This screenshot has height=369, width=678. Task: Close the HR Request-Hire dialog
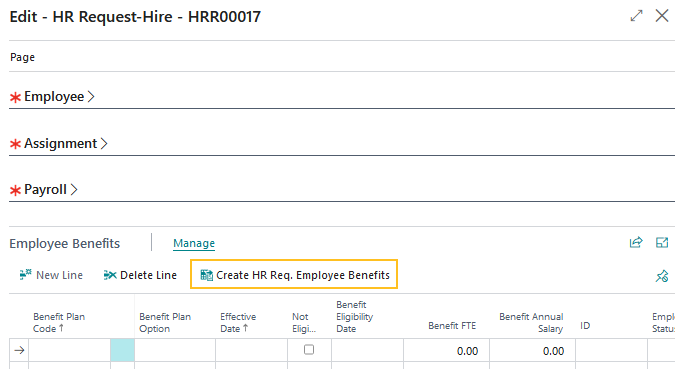(x=662, y=16)
